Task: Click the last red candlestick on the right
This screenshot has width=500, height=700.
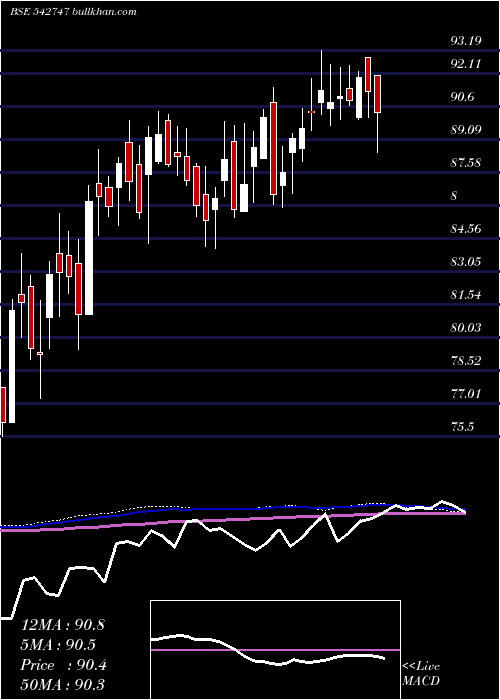Action: click(378, 94)
